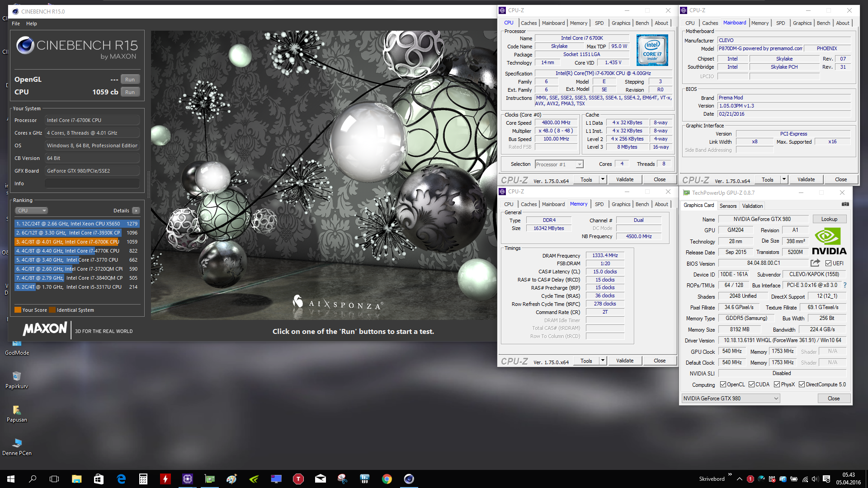Click Lookup button in GPU-Z
Screen dimensions: 868x488
[x=829, y=219]
